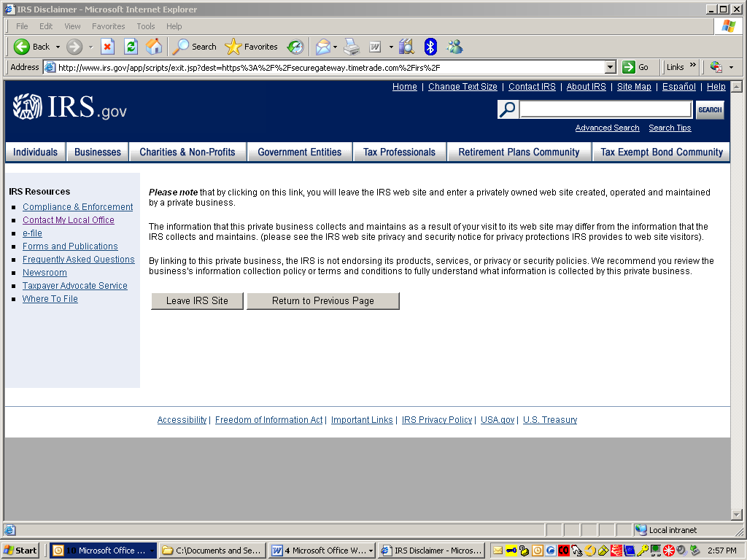Click the Forward arrow icon
The image size is (747, 560).
(74, 47)
